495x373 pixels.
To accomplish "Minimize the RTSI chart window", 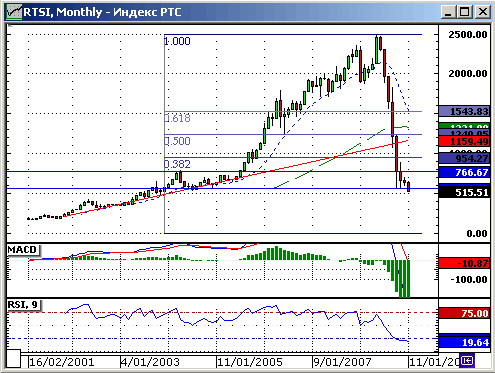I will tap(448, 12).
